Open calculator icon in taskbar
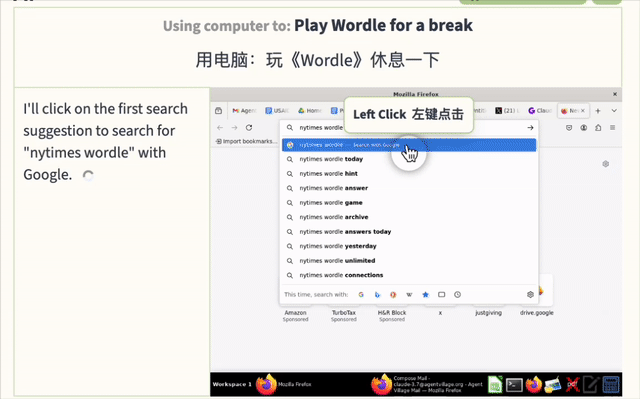 [611, 384]
